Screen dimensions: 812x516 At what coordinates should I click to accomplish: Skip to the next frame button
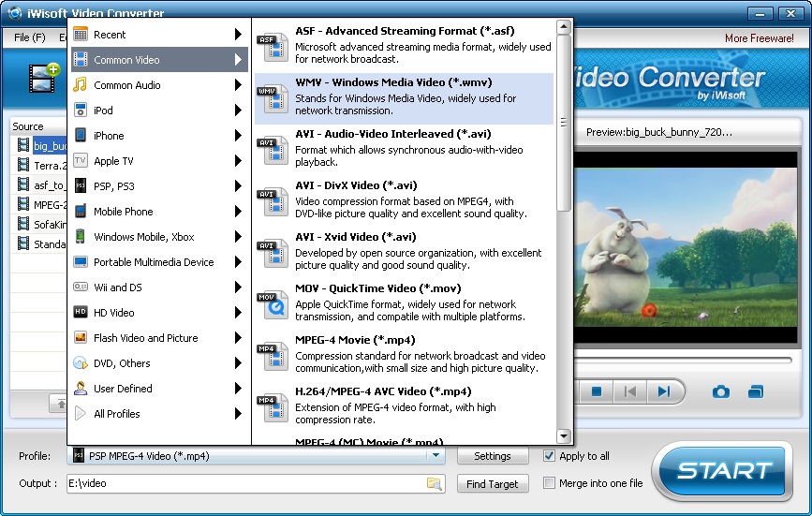pyautogui.click(x=664, y=391)
